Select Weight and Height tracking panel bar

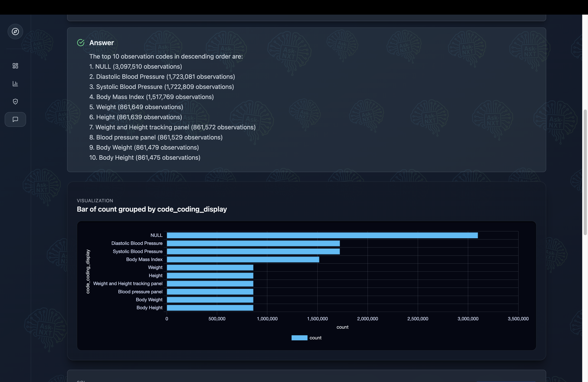click(x=210, y=283)
